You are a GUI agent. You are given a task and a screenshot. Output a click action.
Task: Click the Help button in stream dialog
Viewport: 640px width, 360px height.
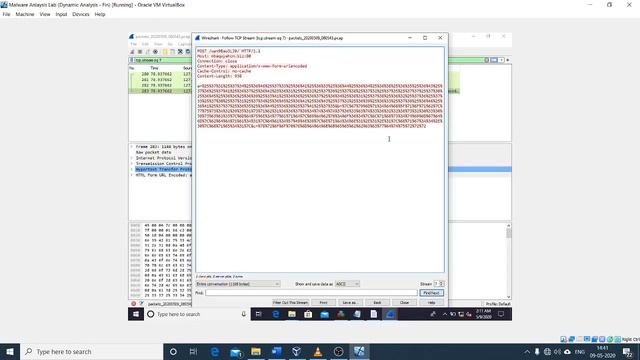point(431,302)
